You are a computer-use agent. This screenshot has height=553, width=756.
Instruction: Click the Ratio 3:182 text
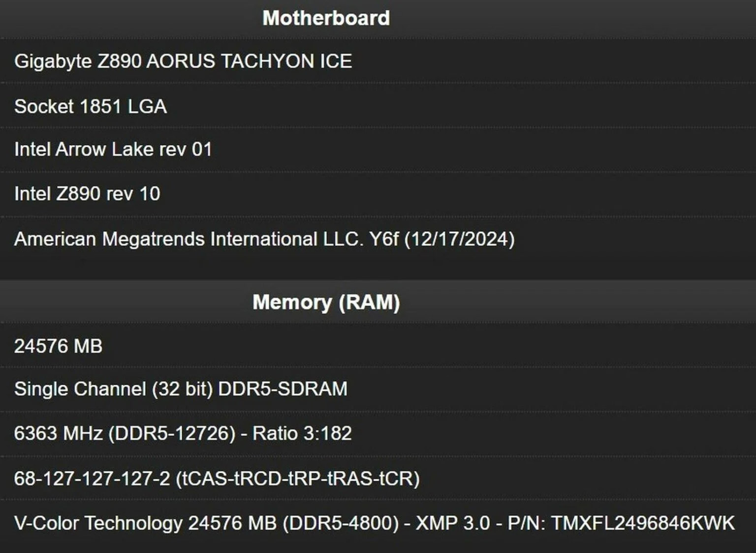[302, 433]
